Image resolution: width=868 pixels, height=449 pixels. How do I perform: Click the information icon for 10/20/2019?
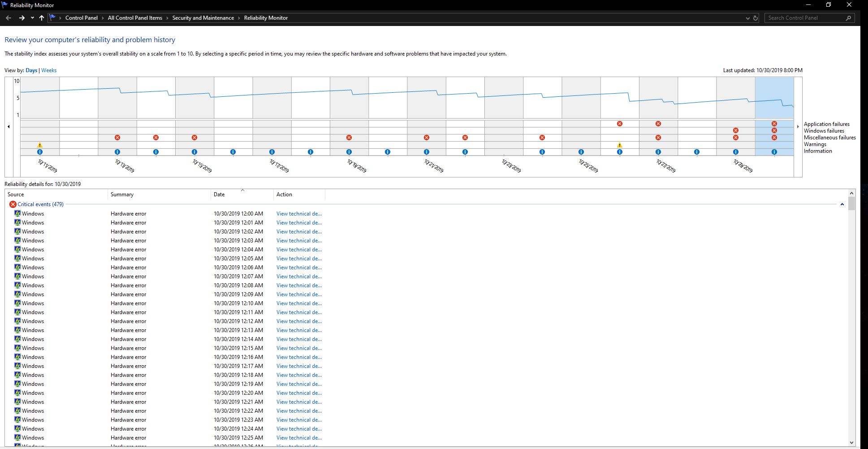[388, 152]
